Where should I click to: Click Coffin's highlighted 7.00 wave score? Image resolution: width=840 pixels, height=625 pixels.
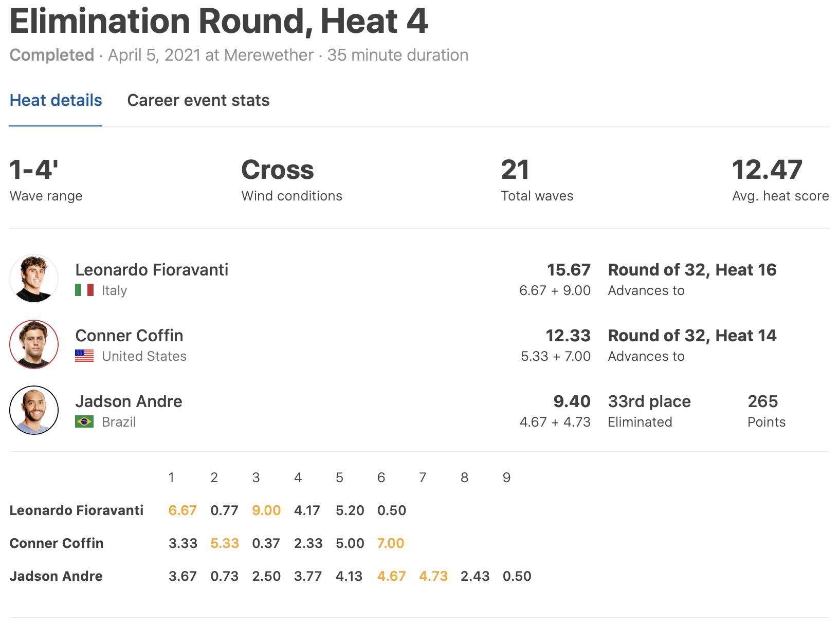[x=391, y=543]
